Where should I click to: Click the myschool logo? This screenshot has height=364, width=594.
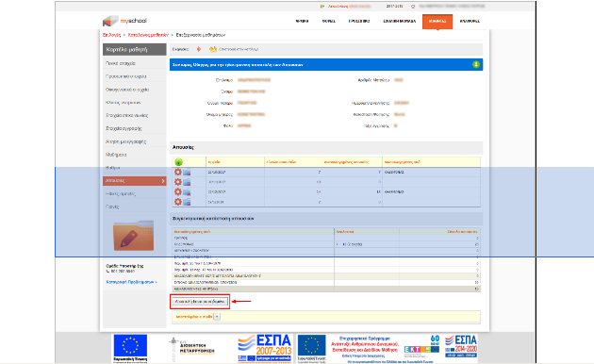tap(124, 21)
